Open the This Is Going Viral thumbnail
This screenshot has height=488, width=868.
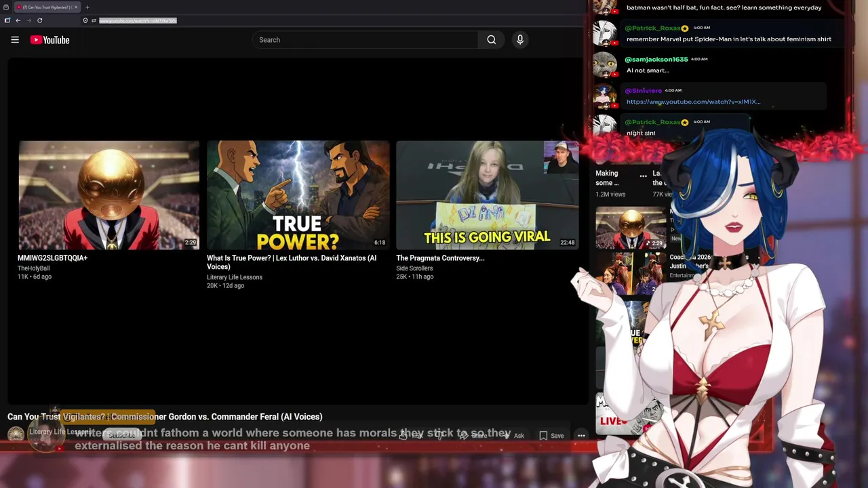487,195
